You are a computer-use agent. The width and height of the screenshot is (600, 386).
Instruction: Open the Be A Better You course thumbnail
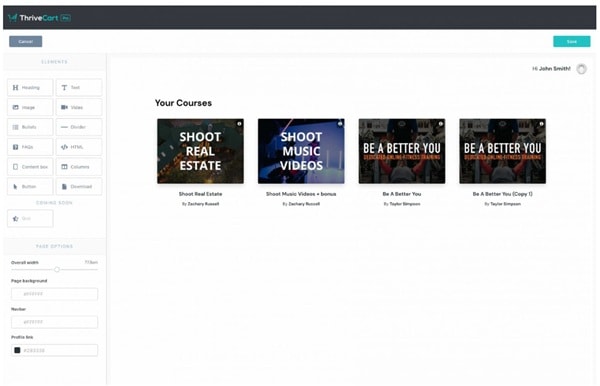pyautogui.click(x=402, y=151)
